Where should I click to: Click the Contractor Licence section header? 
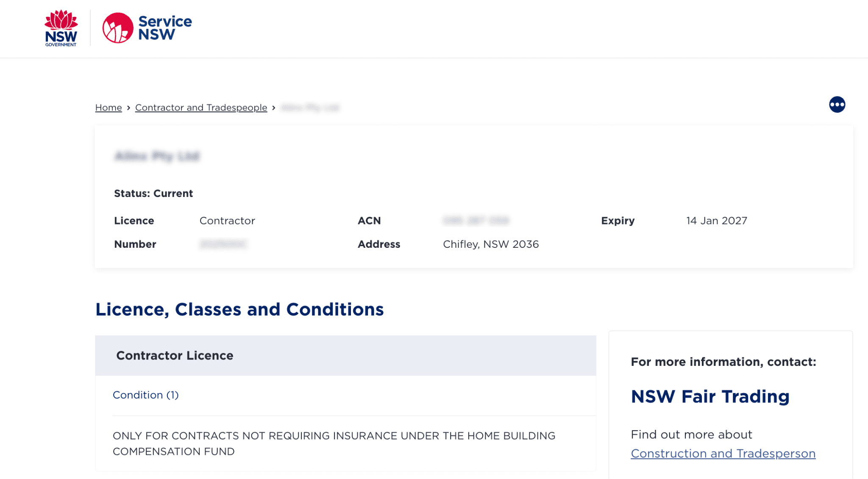[x=175, y=355]
